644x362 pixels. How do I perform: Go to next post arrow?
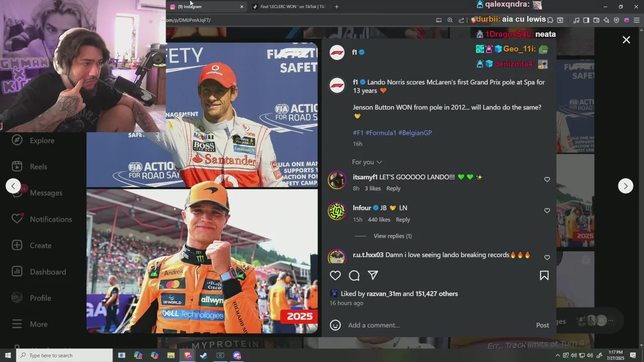(625, 186)
